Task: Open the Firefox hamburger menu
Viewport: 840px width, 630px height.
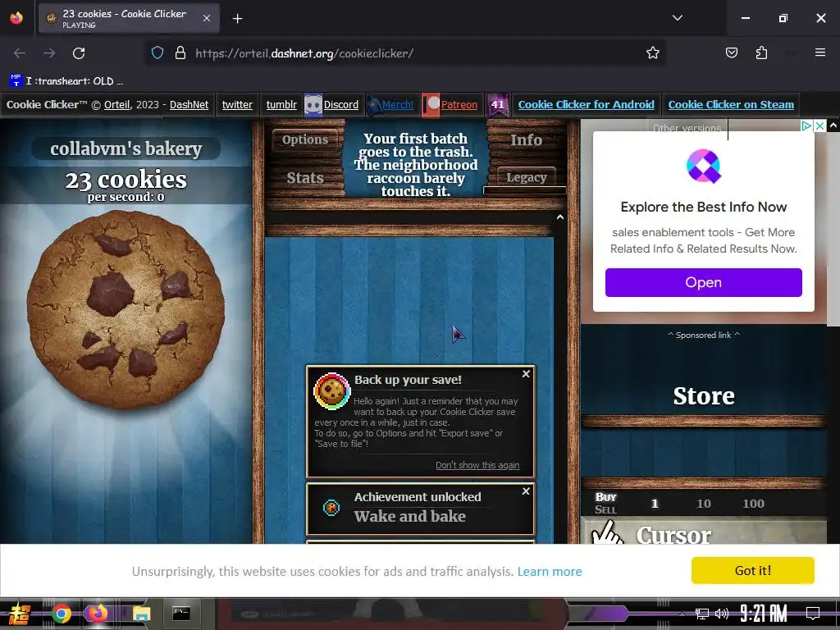Action: tap(819, 53)
